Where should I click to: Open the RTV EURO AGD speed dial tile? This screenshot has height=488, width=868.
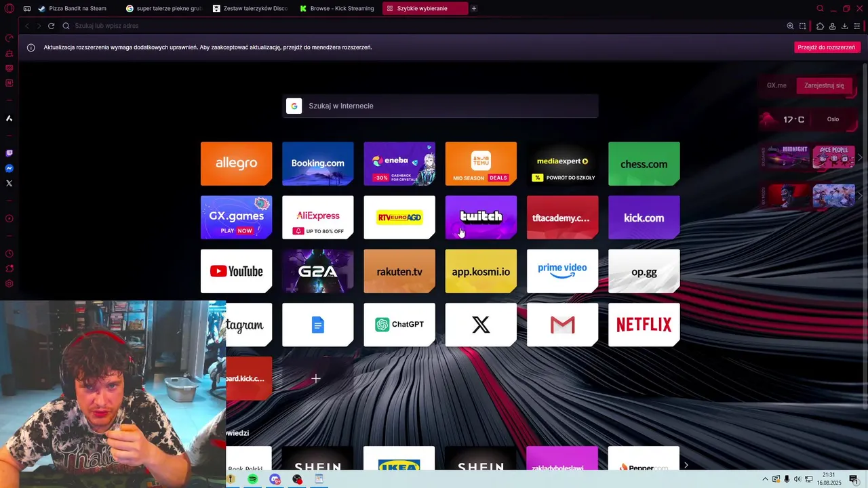(x=399, y=218)
